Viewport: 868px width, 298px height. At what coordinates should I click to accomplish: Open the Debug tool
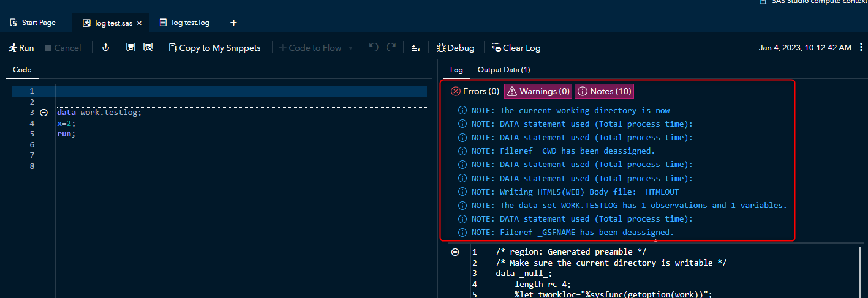click(x=455, y=48)
